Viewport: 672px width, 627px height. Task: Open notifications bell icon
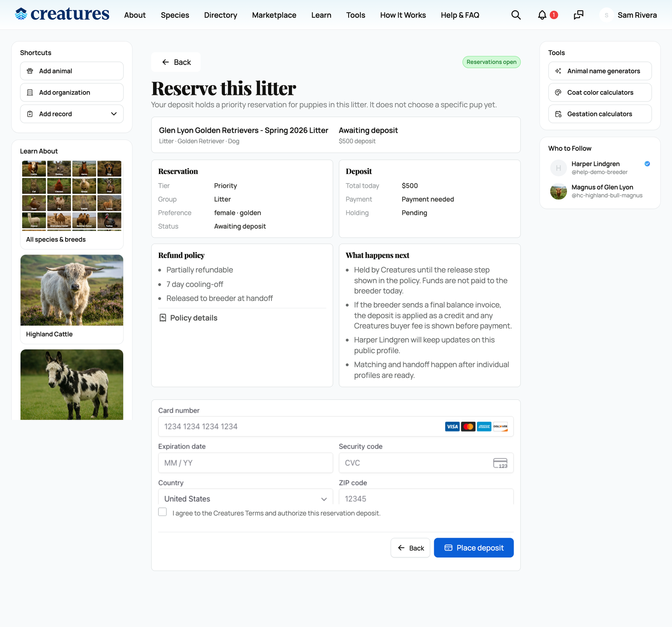[x=542, y=15]
